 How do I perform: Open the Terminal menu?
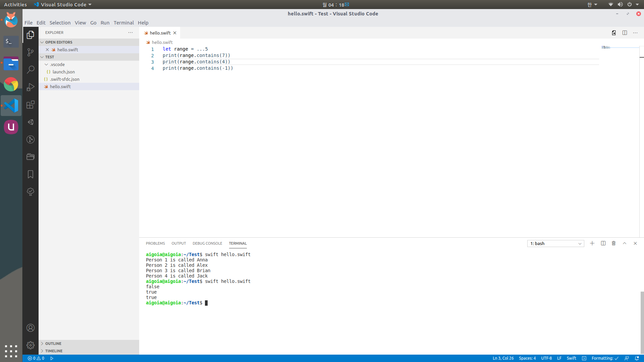(123, 23)
